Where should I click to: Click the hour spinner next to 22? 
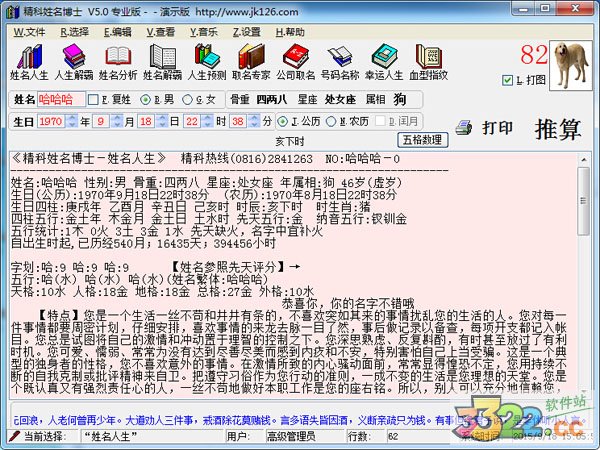pos(208,121)
